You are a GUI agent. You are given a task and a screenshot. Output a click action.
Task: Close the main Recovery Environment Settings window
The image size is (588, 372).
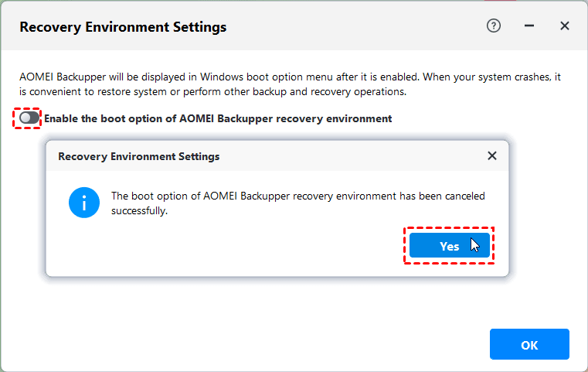click(x=565, y=26)
